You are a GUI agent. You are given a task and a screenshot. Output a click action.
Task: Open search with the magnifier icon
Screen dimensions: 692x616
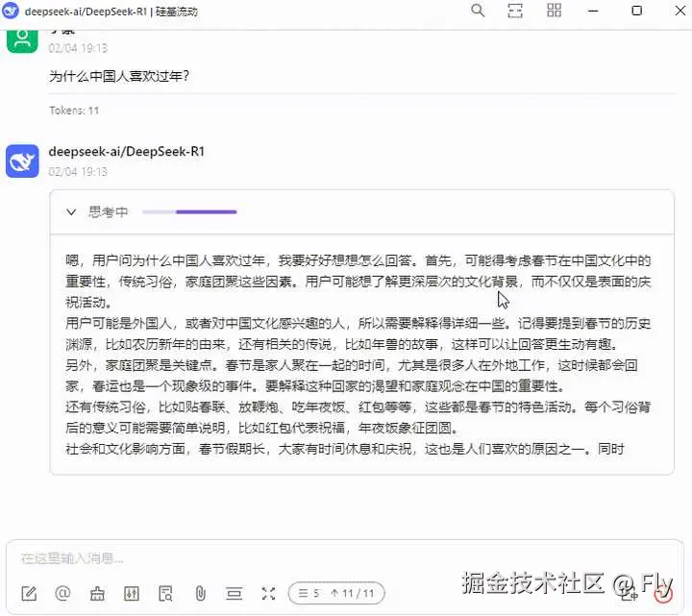[x=478, y=11]
